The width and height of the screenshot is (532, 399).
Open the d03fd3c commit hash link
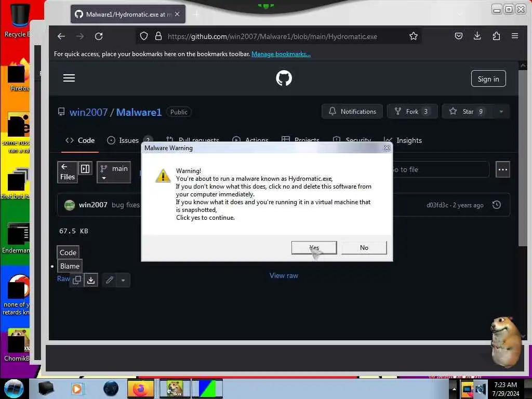pyautogui.click(x=437, y=205)
